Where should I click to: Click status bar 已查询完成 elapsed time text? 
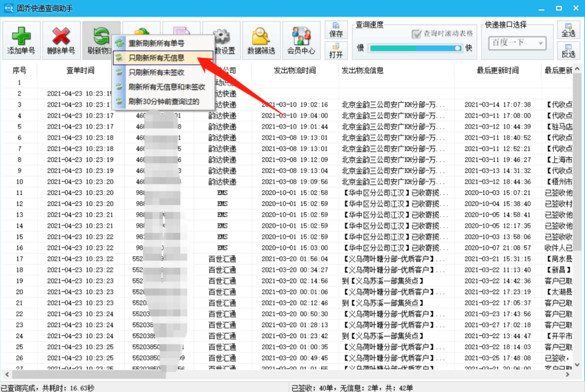[x=48, y=388]
